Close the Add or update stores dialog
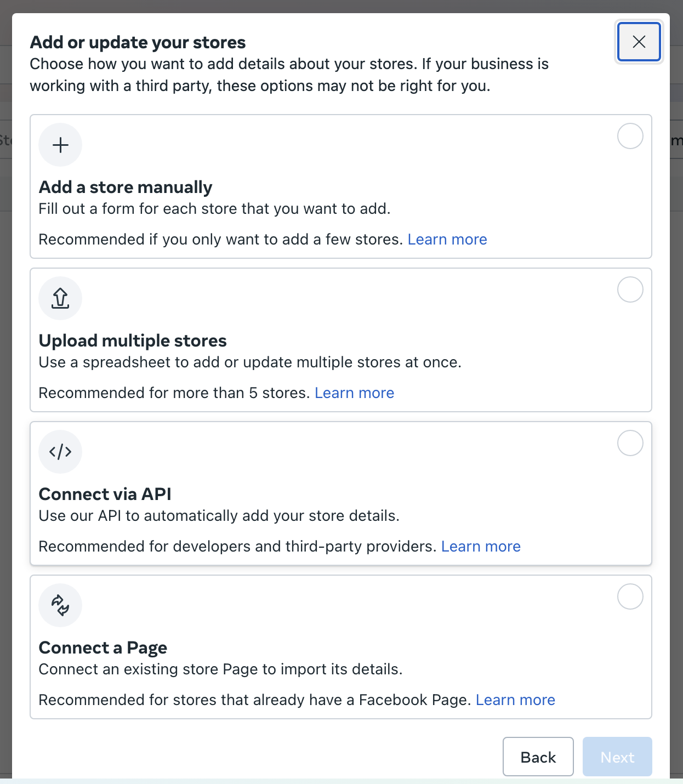The height and width of the screenshot is (784, 683). pyautogui.click(x=639, y=42)
